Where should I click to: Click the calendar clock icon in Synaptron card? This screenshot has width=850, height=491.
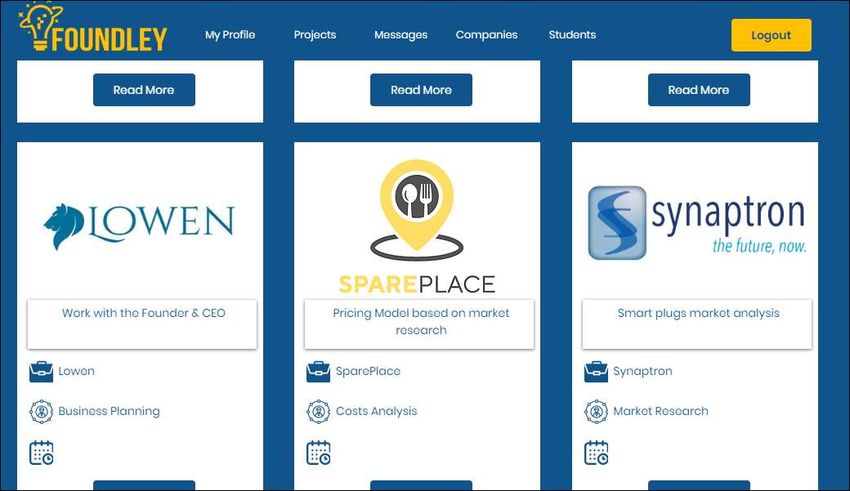coord(596,453)
